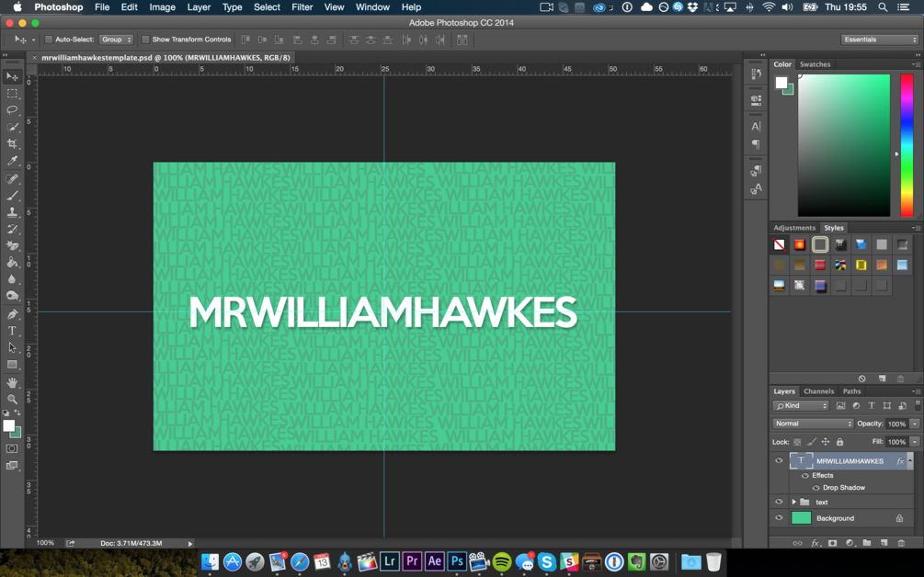Select the Zoom tool
The width and height of the screenshot is (924, 577).
[x=12, y=399]
